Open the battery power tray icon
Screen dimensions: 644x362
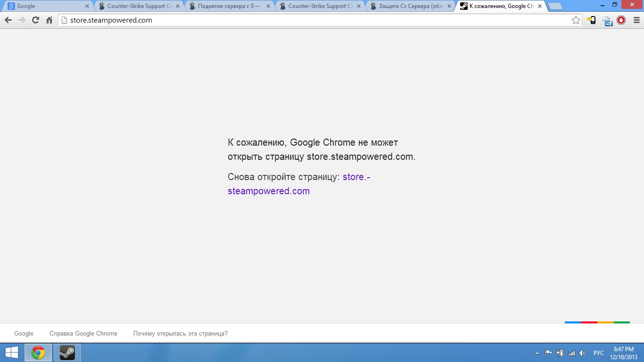pyautogui.click(x=560, y=353)
